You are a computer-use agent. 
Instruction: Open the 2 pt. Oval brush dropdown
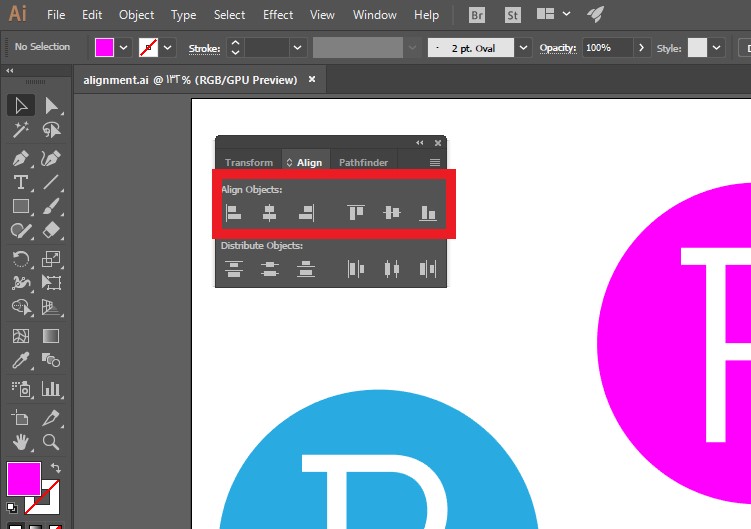[x=523, y=48]
